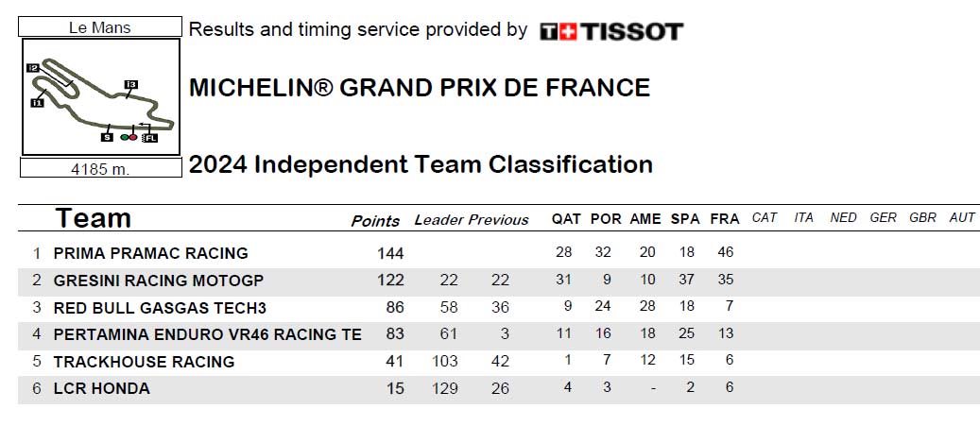
Task: Select the FRA round column header
Action: click(725, 219)
